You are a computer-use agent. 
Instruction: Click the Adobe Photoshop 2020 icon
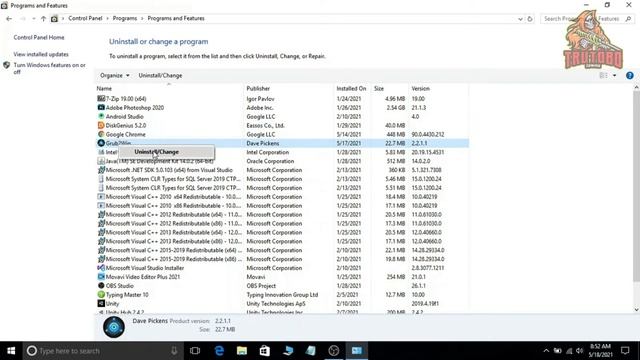tap(101, 107)
